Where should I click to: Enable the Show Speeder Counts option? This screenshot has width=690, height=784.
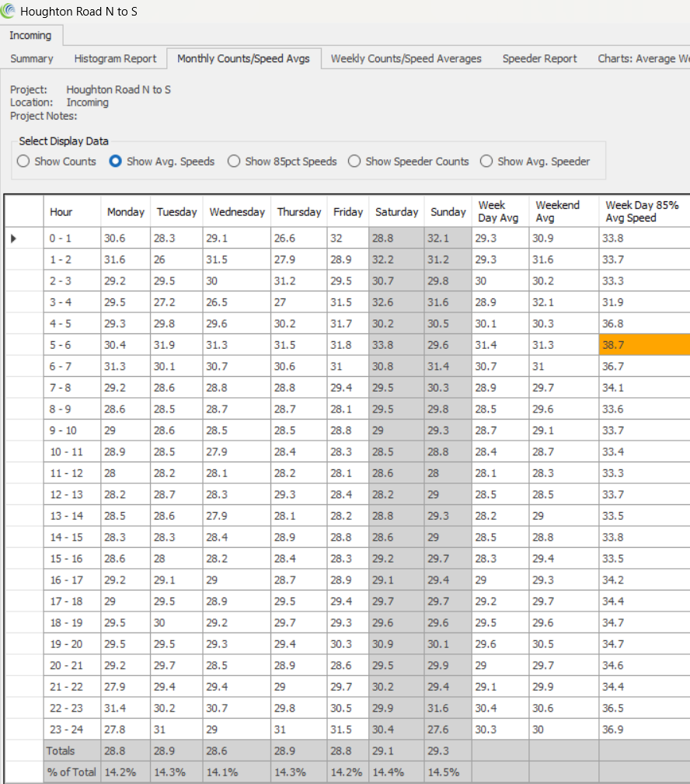tap(354, 162)
